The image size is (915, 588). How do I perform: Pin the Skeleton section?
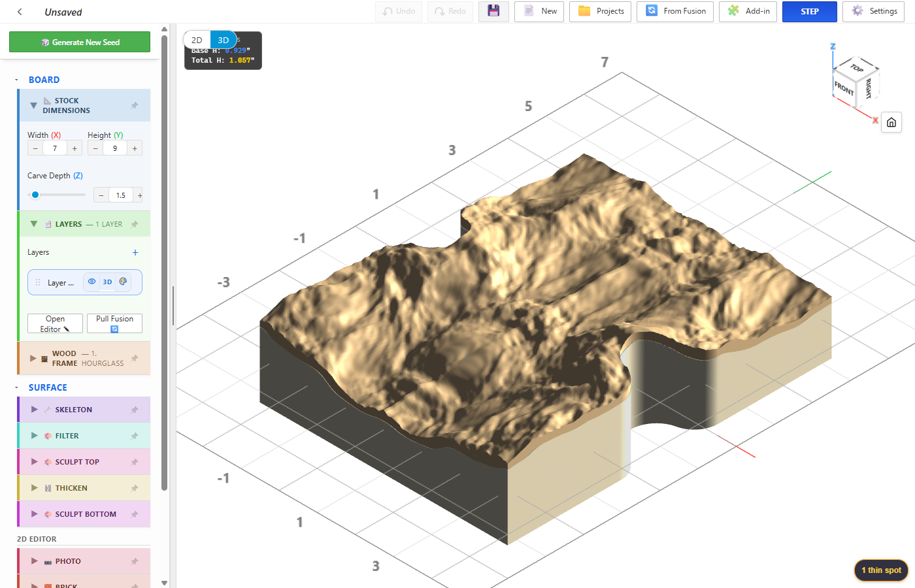[x=135, y=410]
